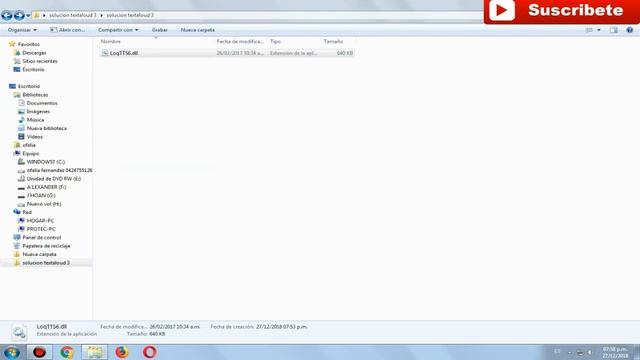Click the creation date in the details pane
This screenshot has width=640, height=360.
(x=282, y=327)
